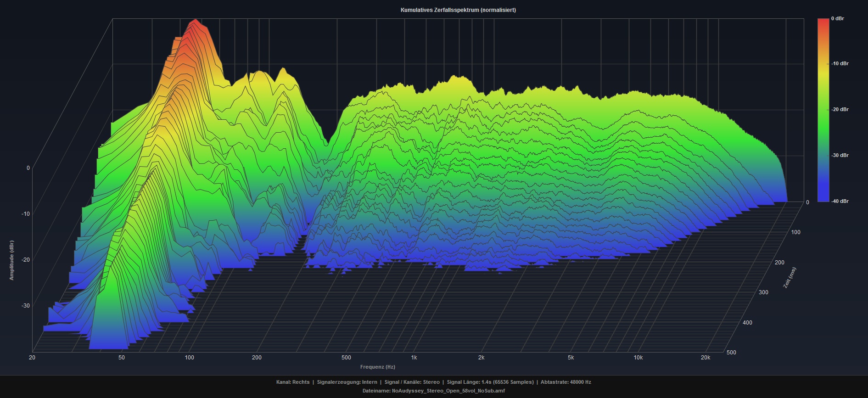Click the Zeit (ms) axis title
868x398 pixels.
[789, 278]
